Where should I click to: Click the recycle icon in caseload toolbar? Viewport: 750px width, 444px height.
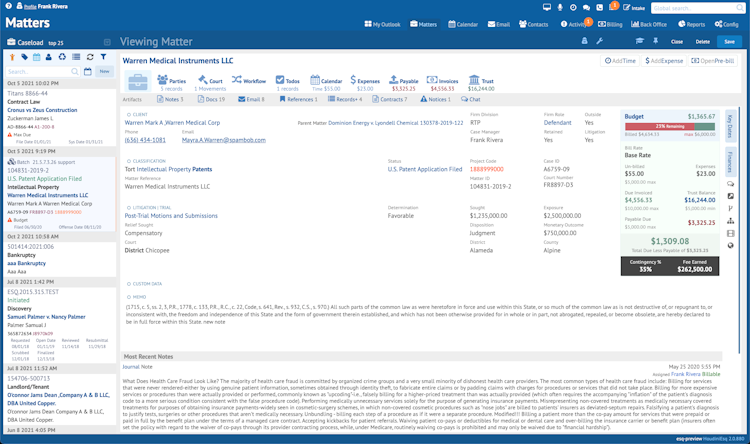(62, 57)
